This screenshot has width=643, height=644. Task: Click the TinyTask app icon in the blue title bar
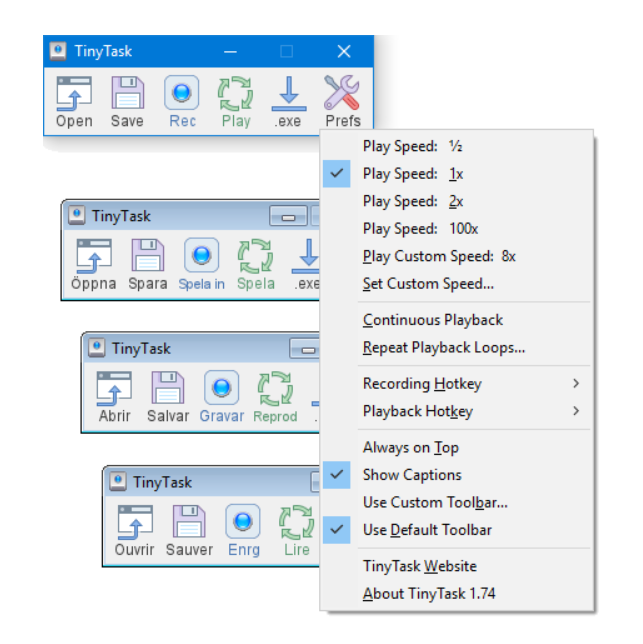pos(58,51)
